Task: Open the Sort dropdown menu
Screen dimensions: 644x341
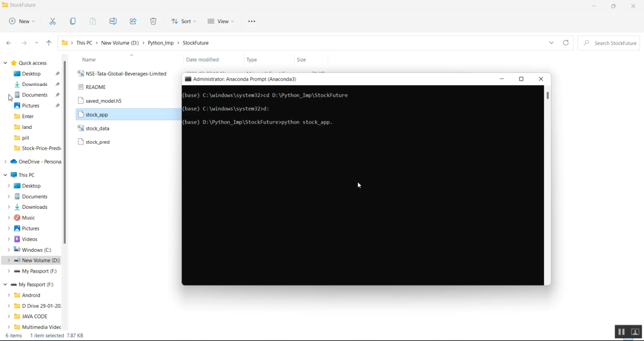Action: [184, 21]
